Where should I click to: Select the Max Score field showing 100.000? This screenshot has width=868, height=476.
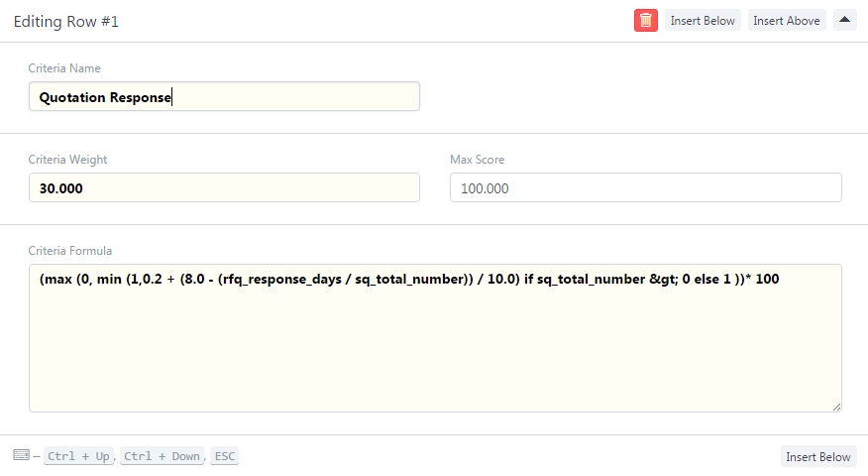click(645, 187)
